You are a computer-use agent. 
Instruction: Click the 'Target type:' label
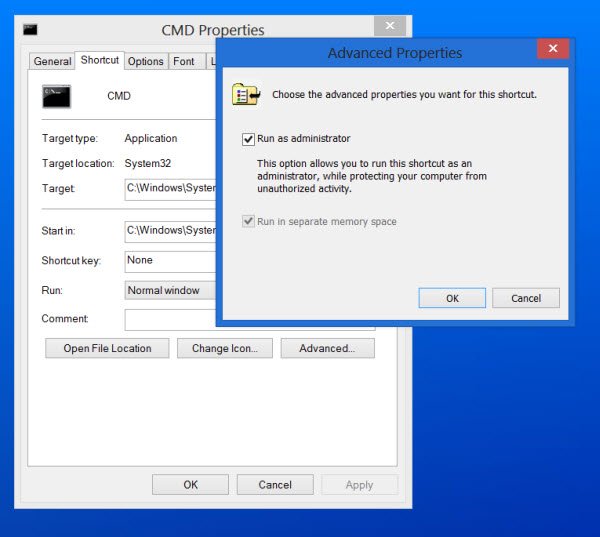(70, 138)
